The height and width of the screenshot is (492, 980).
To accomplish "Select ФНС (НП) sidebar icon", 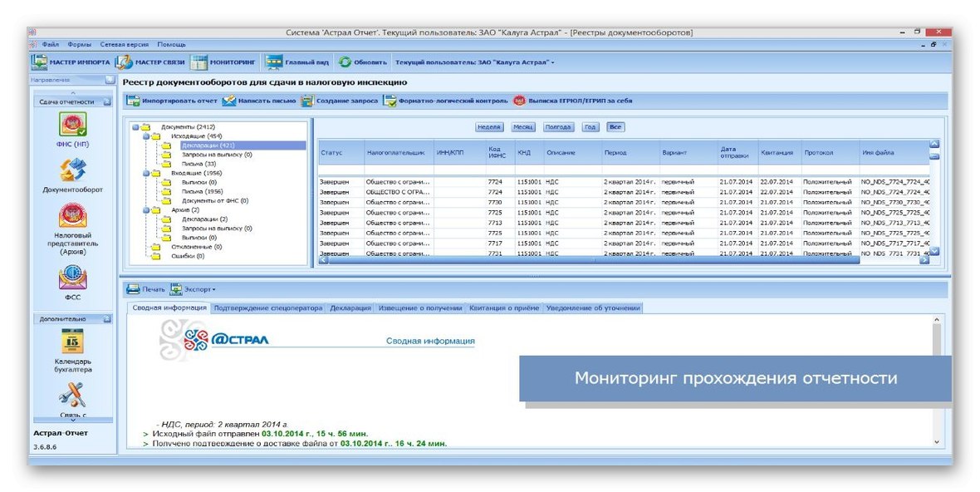I will (x=72, y=130).
